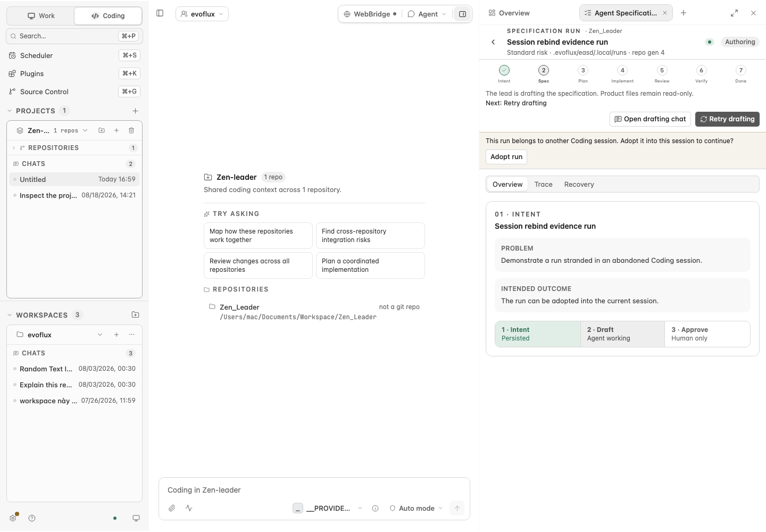766x532 pixels.
Task: Click the Retry drafting button
Action: coord(727,119)
